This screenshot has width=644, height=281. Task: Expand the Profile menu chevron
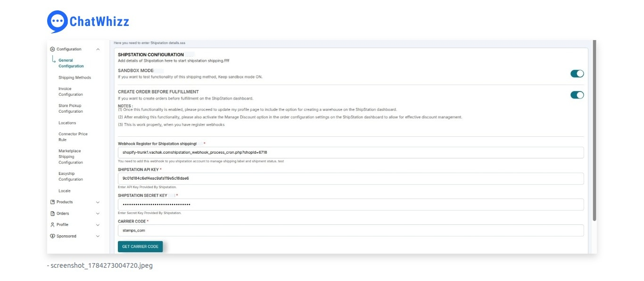[x=98, y=225]
